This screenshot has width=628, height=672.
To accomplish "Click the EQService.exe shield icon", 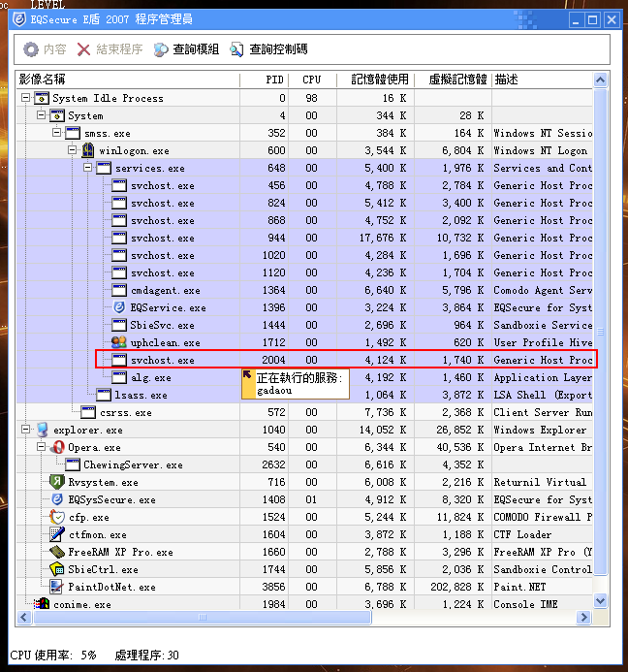I will [x=119, y=307].
